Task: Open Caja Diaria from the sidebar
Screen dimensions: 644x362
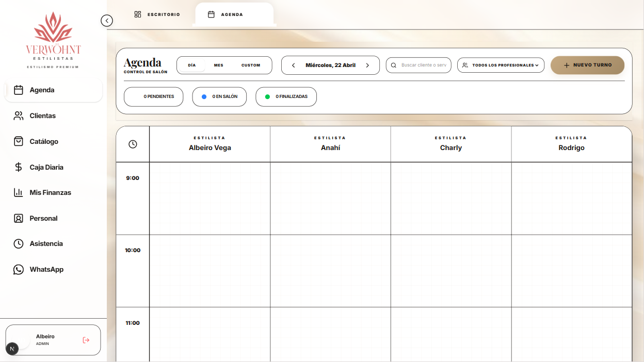Action: coord(46,167)
